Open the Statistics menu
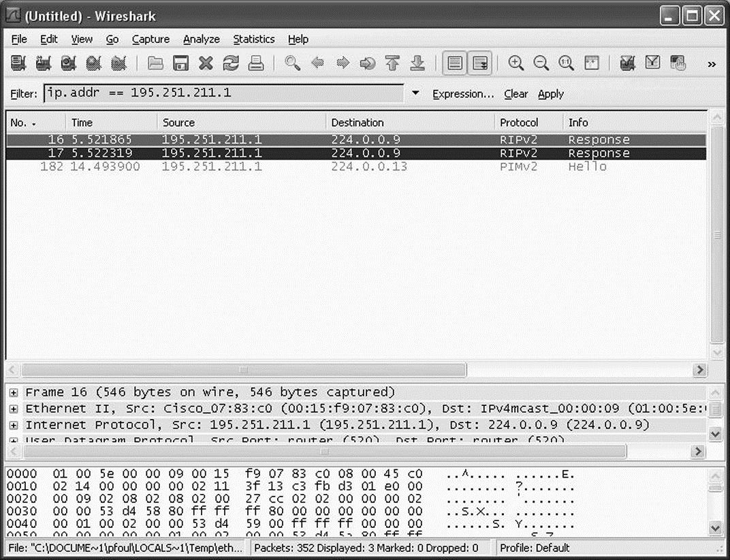 pos(254,39)
